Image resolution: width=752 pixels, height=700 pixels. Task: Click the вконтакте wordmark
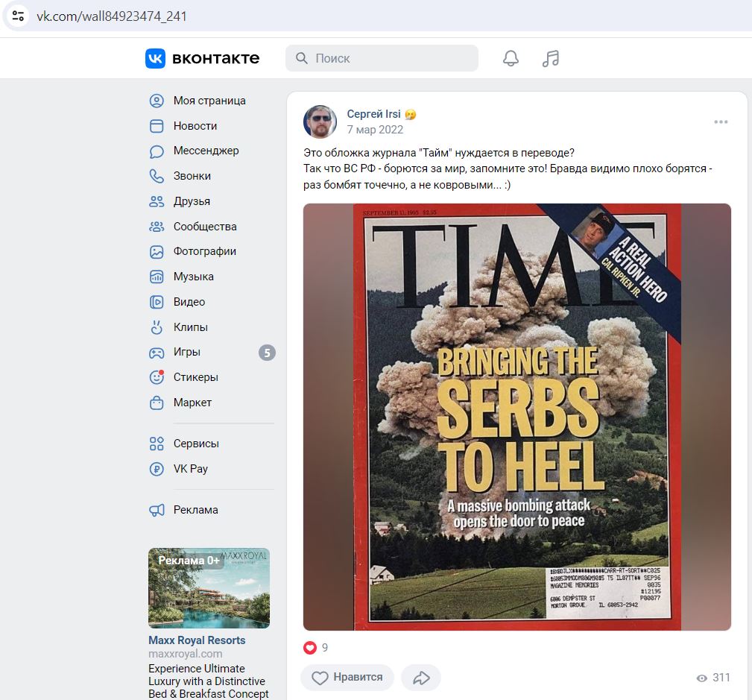216,59
